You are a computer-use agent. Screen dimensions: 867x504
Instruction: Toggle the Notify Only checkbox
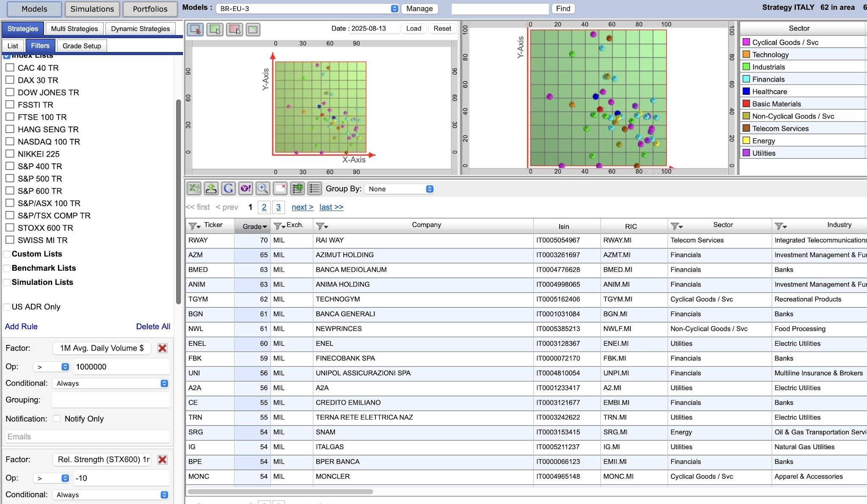(57, 419)
